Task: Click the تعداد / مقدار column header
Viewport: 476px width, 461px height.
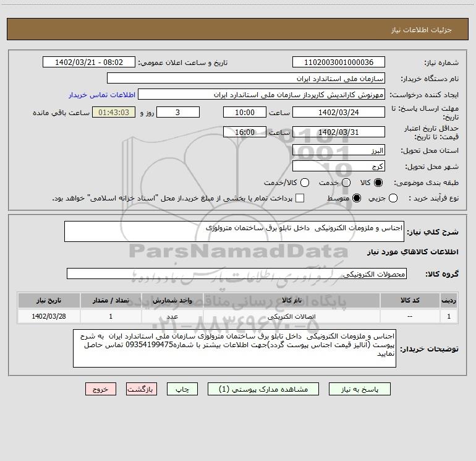Action: coord(111,300)
